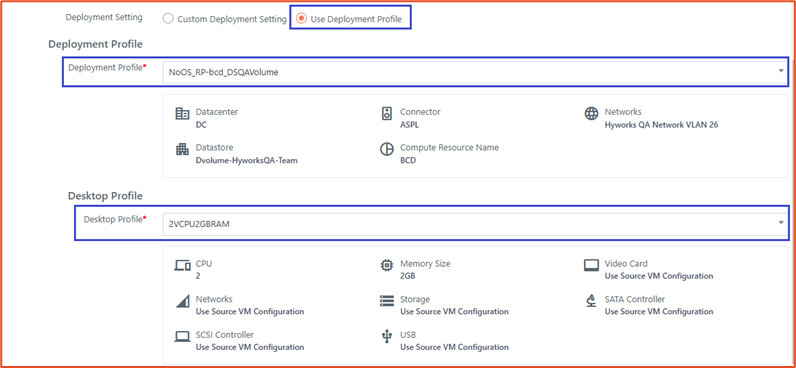
Task: Select Custom Deployment Setting radio button
Action: point(168,19)
